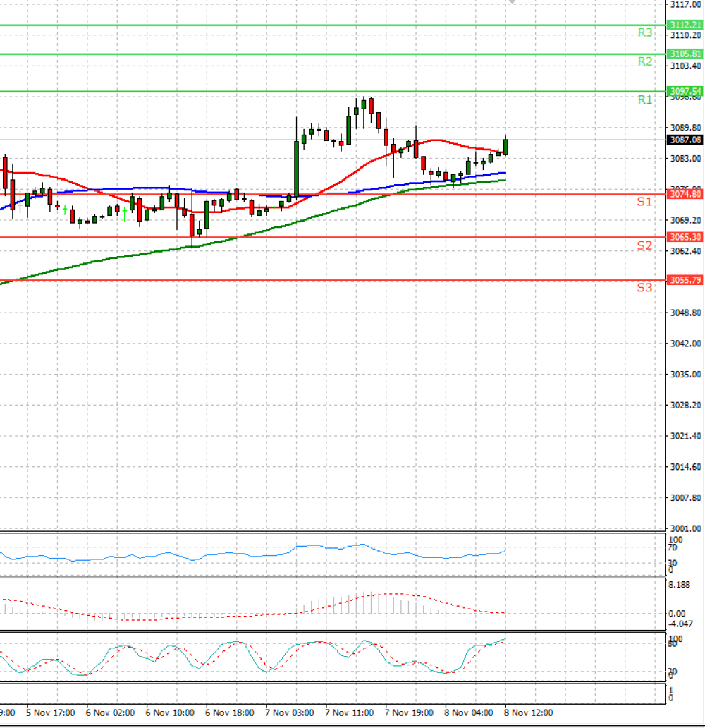This screenshot has height=728, width=705.
Task: Click the 8 Nov 04:00 time label
Action: pyautogui.click(x=469, y=712)
